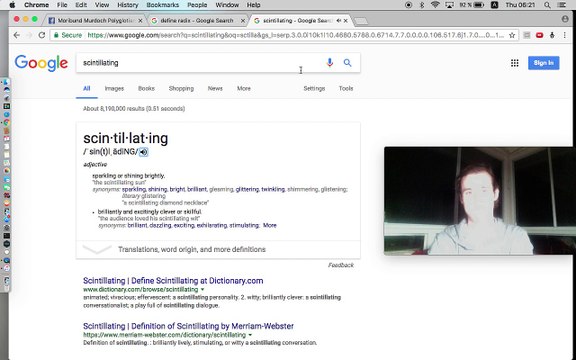Switch to the Shopping results tab

(x=181, y=89)
